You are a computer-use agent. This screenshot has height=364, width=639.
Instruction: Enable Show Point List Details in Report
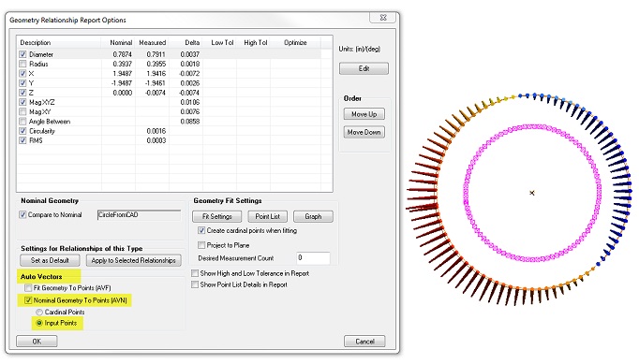pyautogui.click(x=195, y=284)
